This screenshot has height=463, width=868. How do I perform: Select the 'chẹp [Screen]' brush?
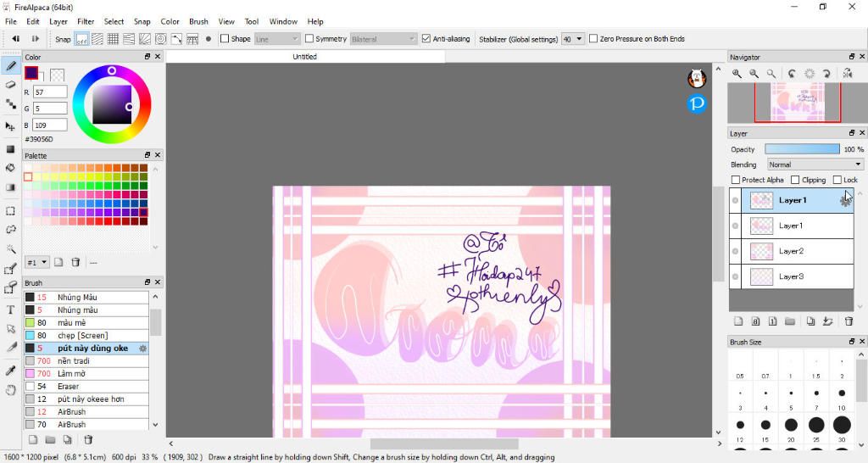86,336
